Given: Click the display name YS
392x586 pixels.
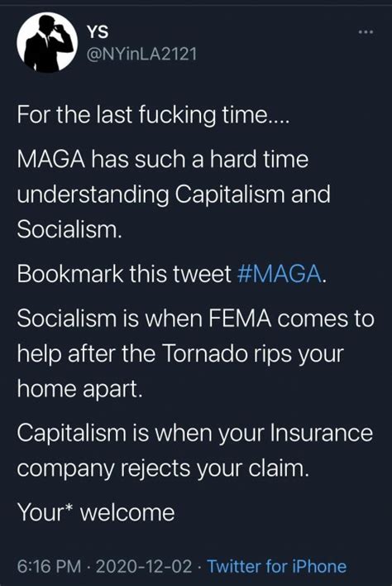Looking at the screenshot, I should (98, 33).
